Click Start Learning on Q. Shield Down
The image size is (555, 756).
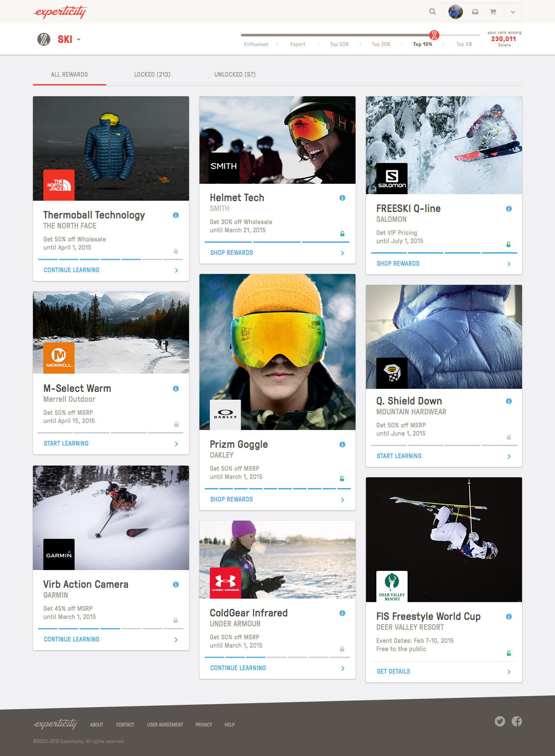coord(399,456)
